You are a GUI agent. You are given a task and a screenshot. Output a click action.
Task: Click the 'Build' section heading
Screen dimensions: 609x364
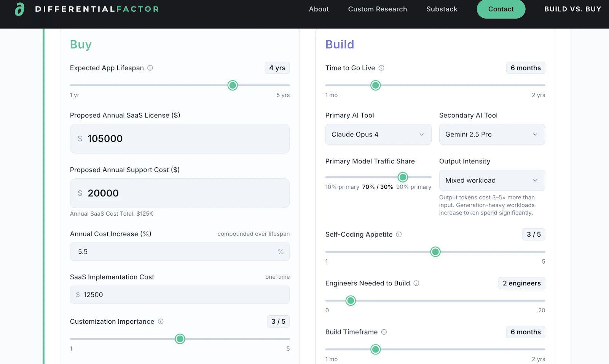pos(340,45)
